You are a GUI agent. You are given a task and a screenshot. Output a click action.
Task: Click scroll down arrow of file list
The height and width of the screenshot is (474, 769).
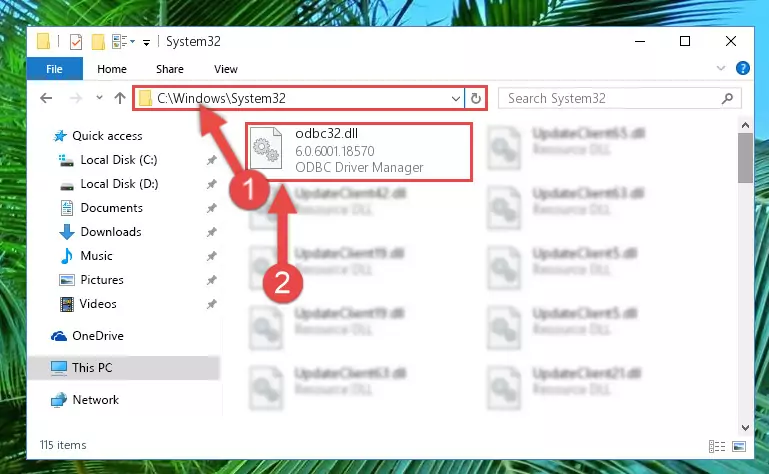click(x=745, y=428)
